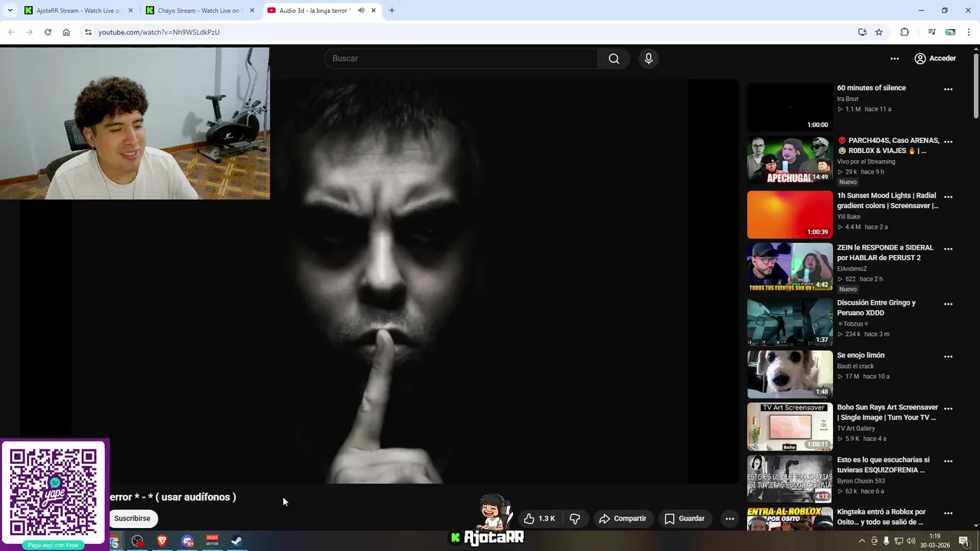Screen dimensions: 980x551
Task: Bookmark this page with the star icon
Action: pyautogui.click(x=879, y=32)
